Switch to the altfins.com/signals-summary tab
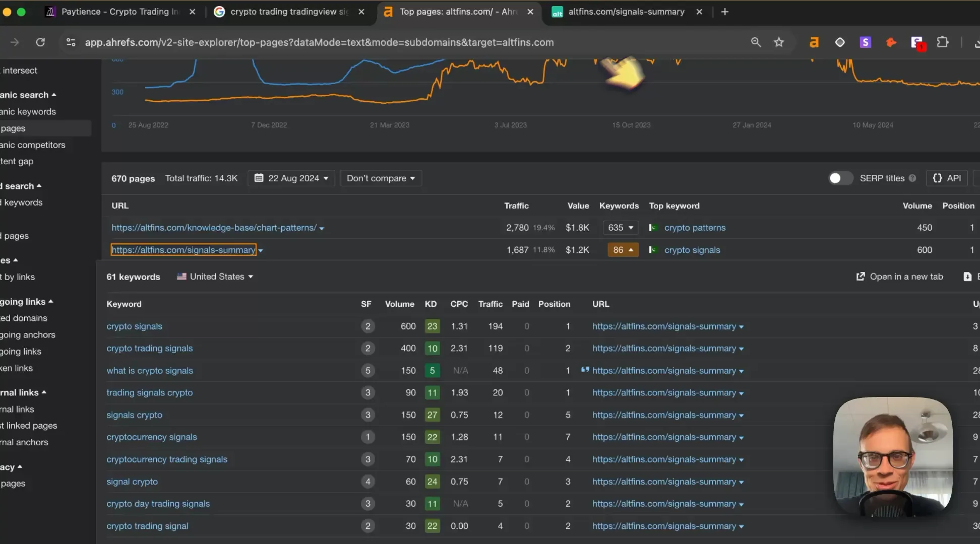The image size is (980, 544). point(626,12)
